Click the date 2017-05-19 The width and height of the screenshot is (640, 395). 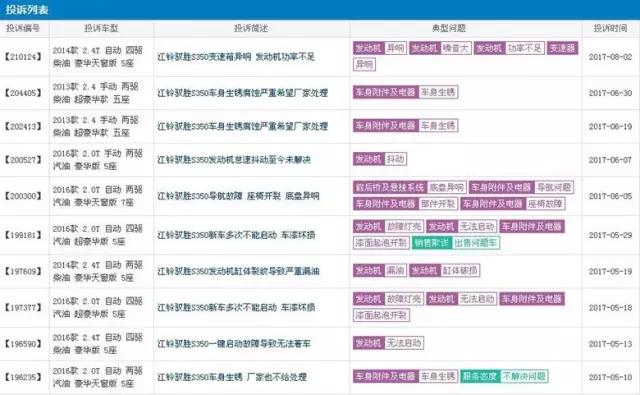click(610, 271)
